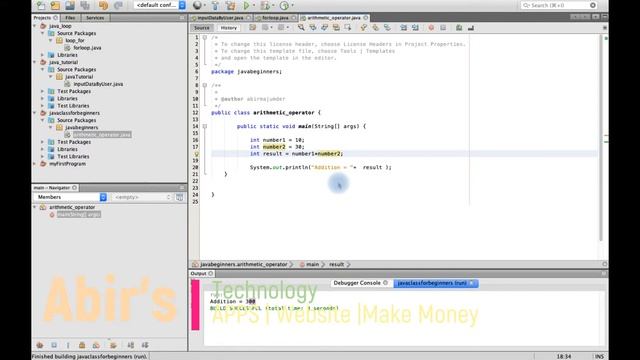Click the editor vertical scrollbar
This screenshot has height=360, width=640.
(601, 139)
